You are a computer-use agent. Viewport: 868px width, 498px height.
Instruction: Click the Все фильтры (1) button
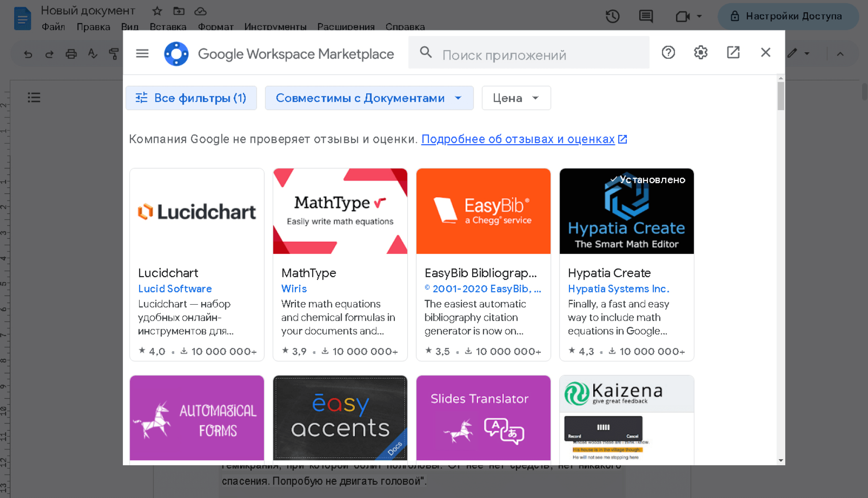click(x=191, y=98)
